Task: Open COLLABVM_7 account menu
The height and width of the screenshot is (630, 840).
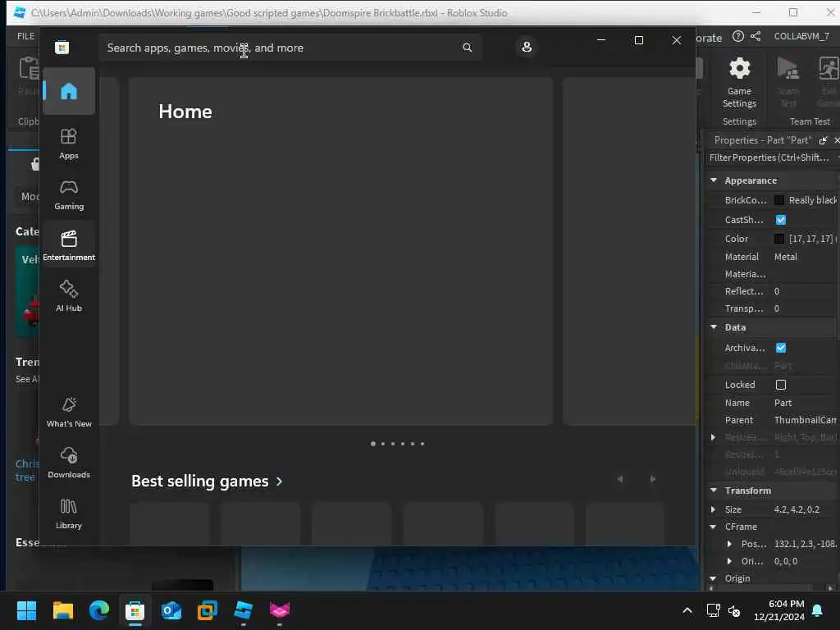Action: 801,36
